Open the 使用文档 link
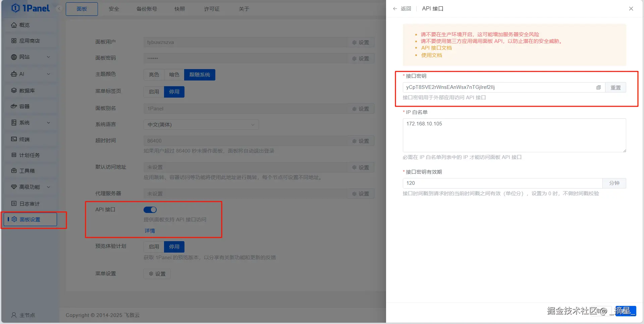 pos(432,55)
